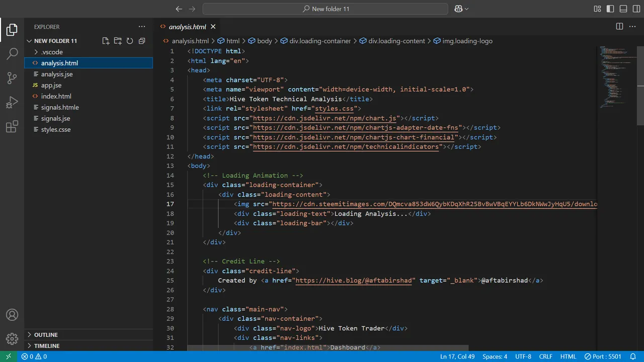644x362 pixels.
Task: Close the analysis.html editor tab
Action: [x=213, y=27]
